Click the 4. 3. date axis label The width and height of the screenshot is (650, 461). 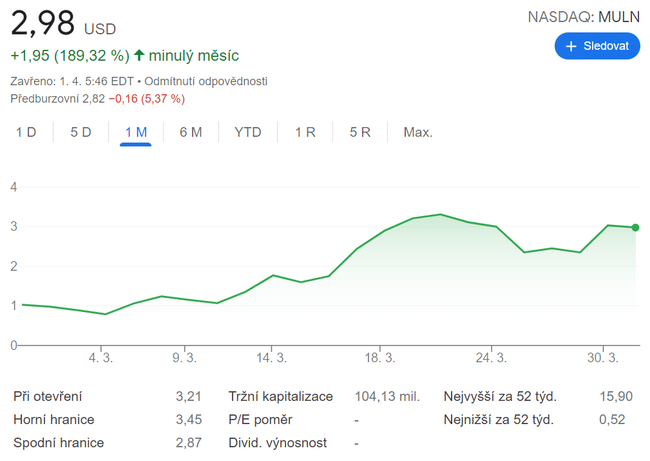tap(100, 357)
